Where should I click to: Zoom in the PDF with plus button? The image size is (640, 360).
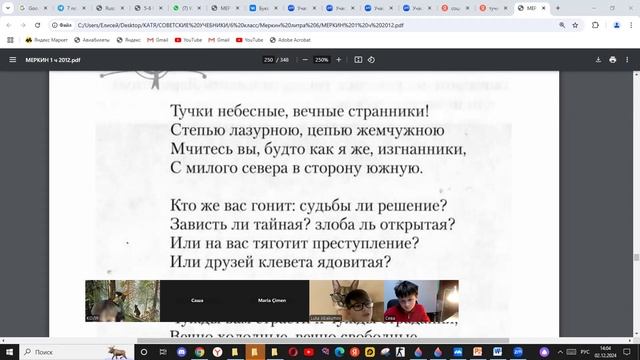338,60
